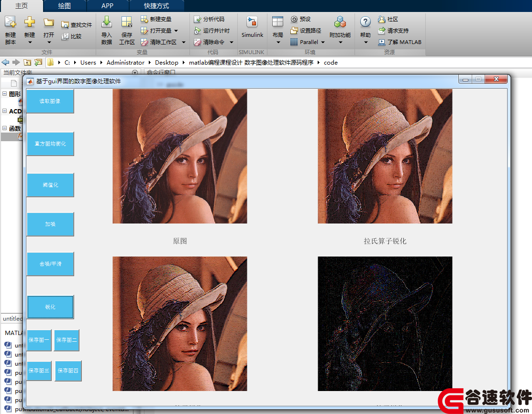Launch Simulink from the toolbar
This screenshot has width=532, height=414.
252,27
